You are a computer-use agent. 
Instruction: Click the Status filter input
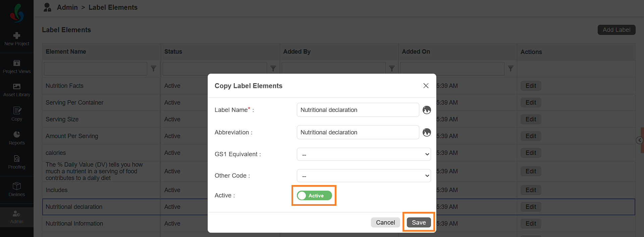pos(215,69)
